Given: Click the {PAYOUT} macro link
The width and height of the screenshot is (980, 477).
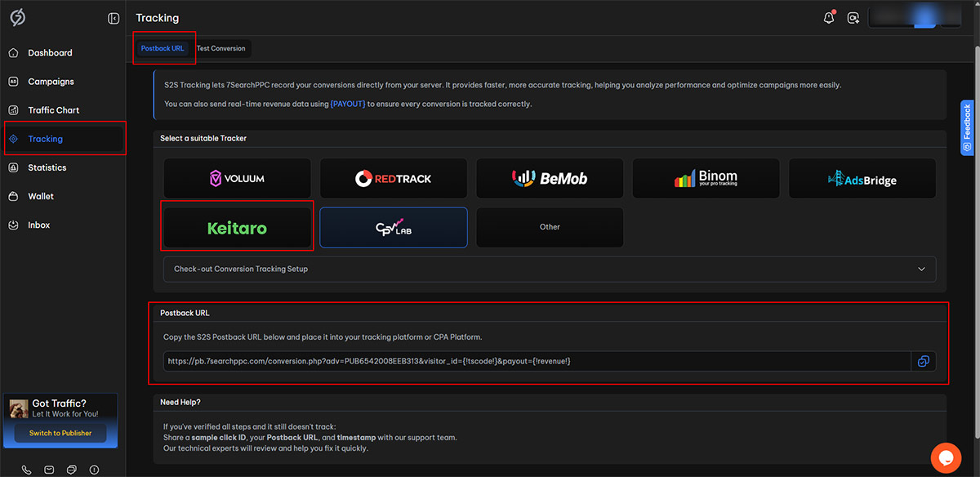Looking at the screenshot, I should tap(348, 104).
